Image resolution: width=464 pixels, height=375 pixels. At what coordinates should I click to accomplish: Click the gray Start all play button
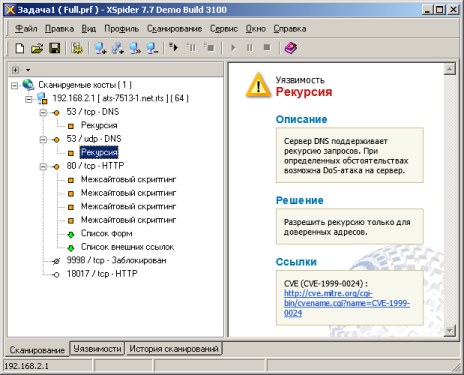coord(233,48)
